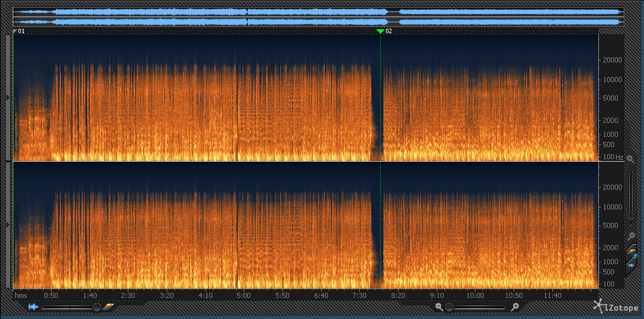644x319 pixels.
Task: Select the green marker 02
Action: pyautogui.click(x=380, y=31)
